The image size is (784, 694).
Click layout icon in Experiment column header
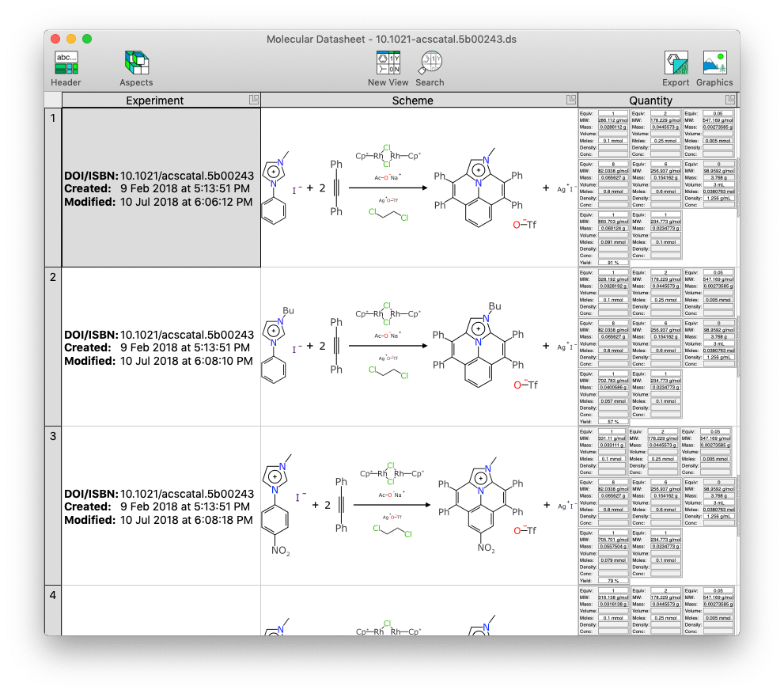254,100
